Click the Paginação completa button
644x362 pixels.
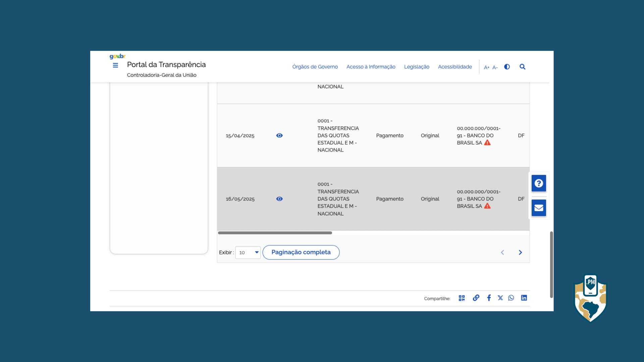coord(301,252)
